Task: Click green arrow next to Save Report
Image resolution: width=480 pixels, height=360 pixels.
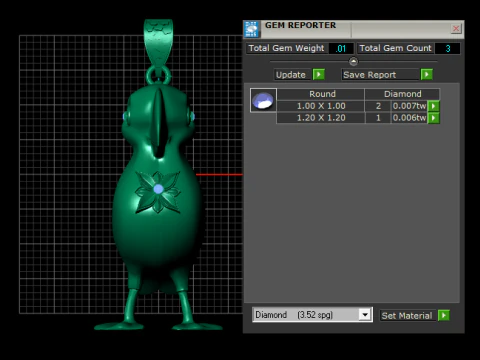Action: pos(427,74)
